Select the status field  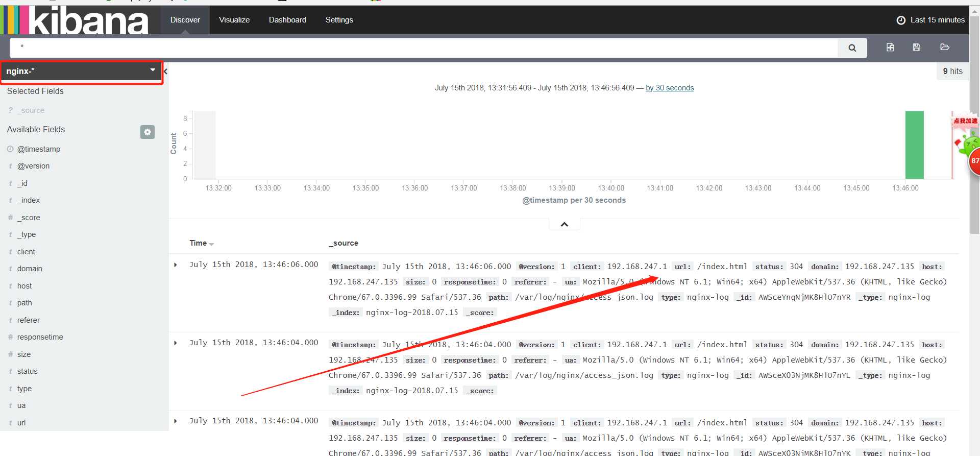[28, 371]
